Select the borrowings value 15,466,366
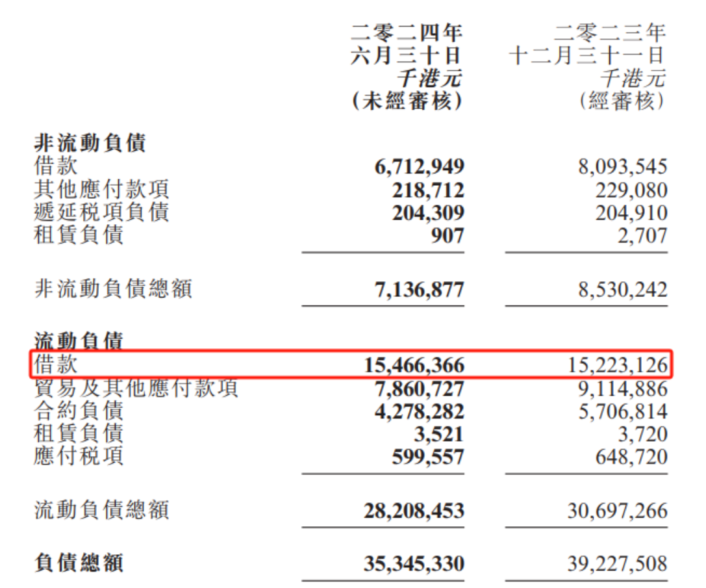The width and height of the screenshot is (706, 588). 414,365
